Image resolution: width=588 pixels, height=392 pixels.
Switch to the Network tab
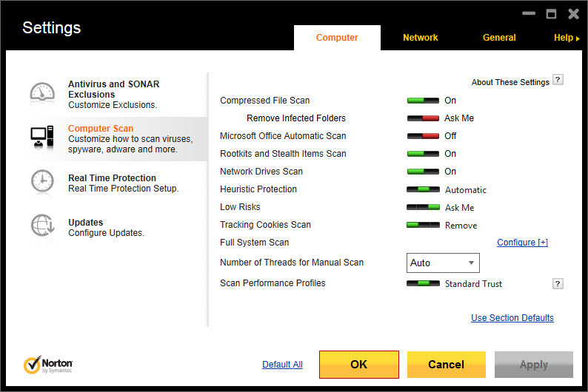[x=421, y=38]
